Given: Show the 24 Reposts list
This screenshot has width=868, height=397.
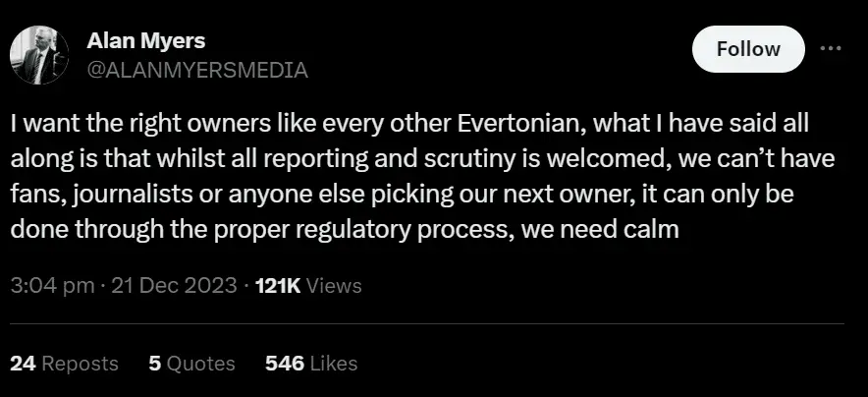Looking at the screenshot, I should click(64, 363).
